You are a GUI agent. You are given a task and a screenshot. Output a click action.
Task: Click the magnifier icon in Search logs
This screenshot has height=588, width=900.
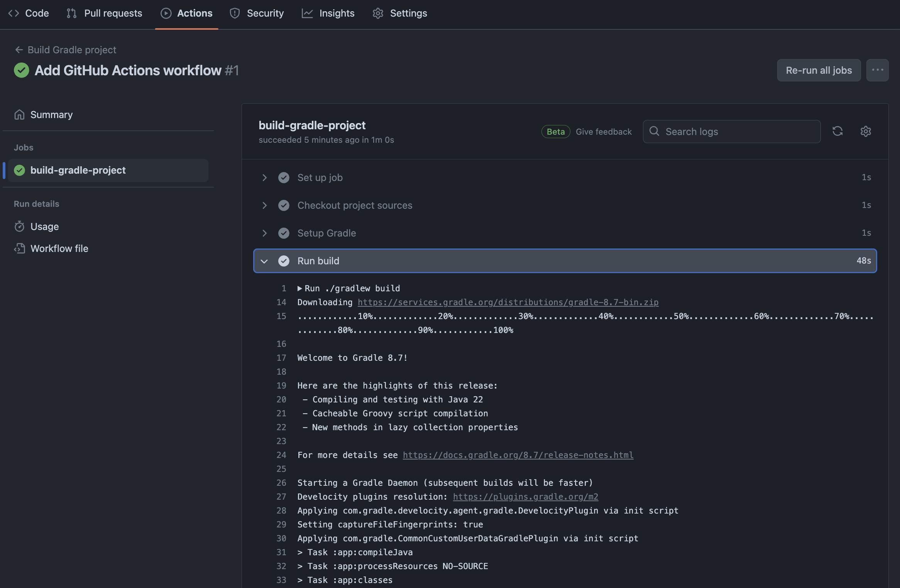click(654, 131)
